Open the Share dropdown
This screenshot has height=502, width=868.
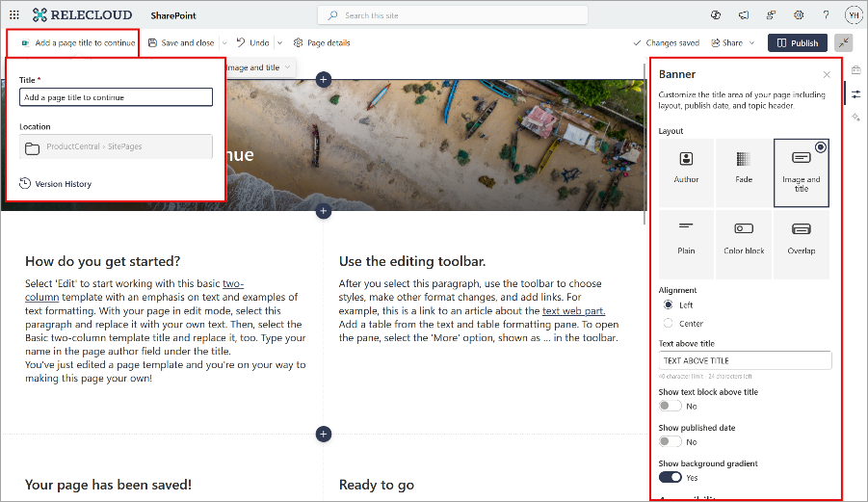tap(732, 42)
